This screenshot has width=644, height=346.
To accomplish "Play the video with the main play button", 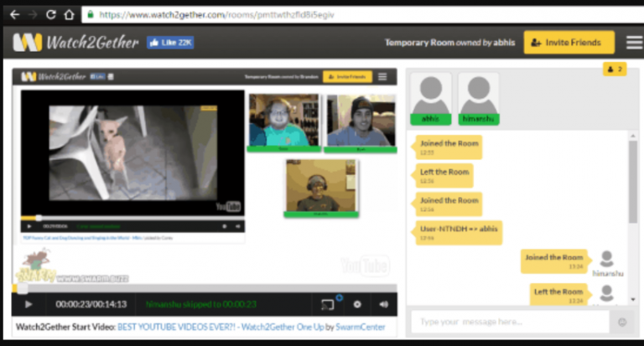I will 28,304.
